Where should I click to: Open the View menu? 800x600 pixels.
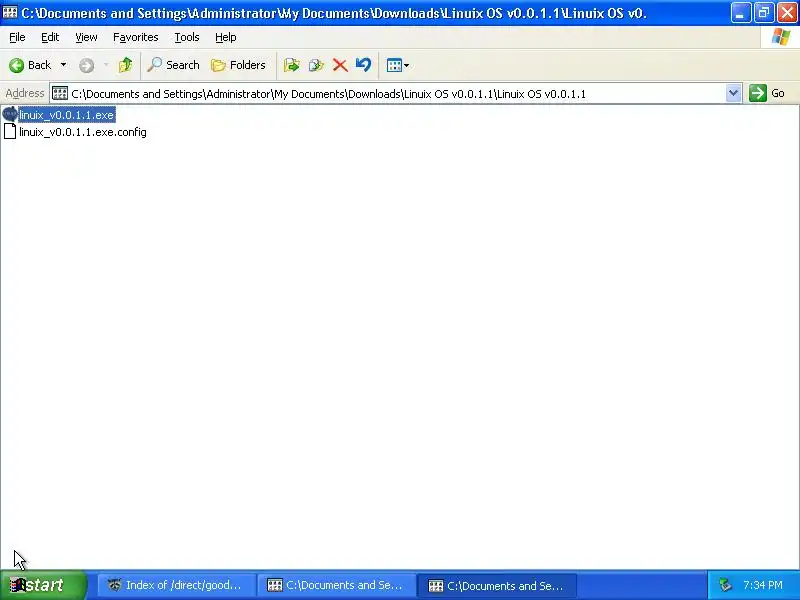pos(86,37)
